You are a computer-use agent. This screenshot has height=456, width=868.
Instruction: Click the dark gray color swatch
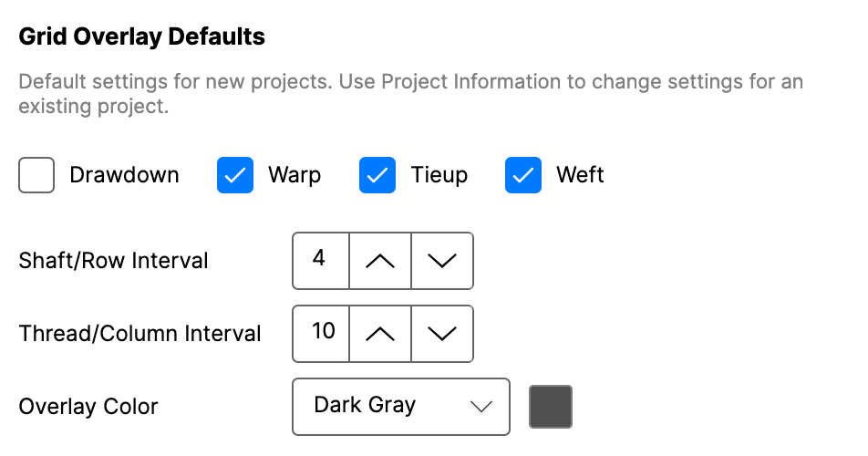[551, 407]
